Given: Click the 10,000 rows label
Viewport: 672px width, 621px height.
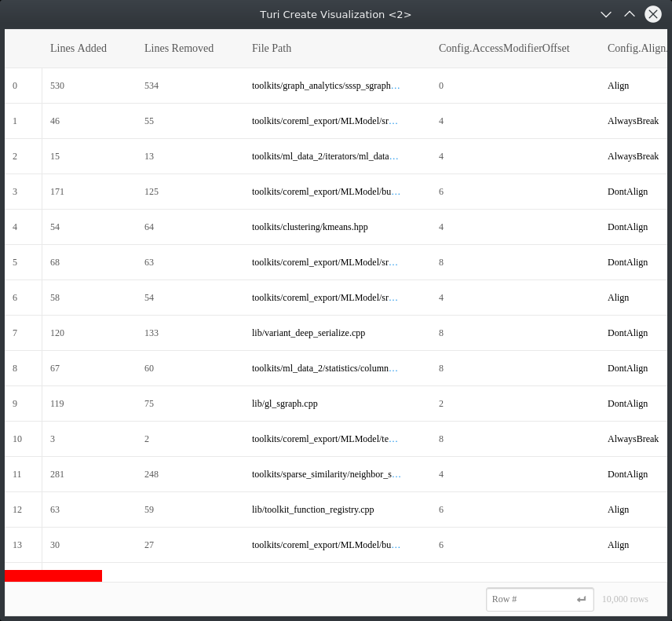Looking at the screenshot, I should click(x=625, y=599).
